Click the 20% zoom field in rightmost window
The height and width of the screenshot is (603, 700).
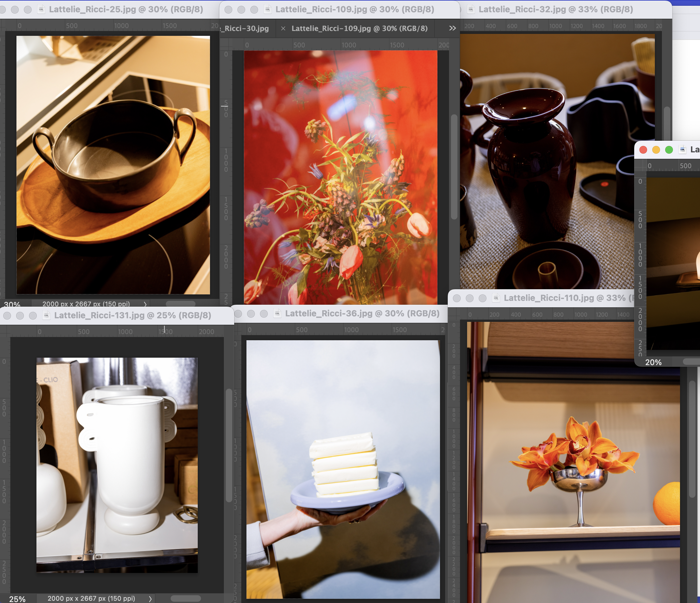pyautogui.click(x=653, y=362)
